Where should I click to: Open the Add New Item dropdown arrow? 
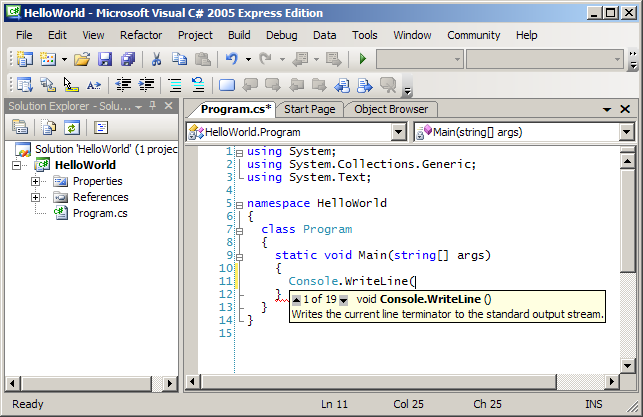(64, 59)
